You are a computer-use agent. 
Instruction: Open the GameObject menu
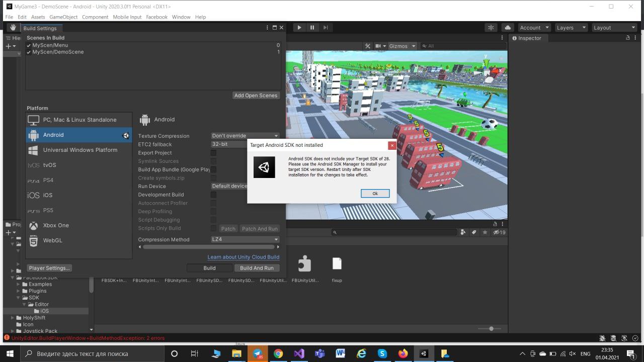[63, 17]
